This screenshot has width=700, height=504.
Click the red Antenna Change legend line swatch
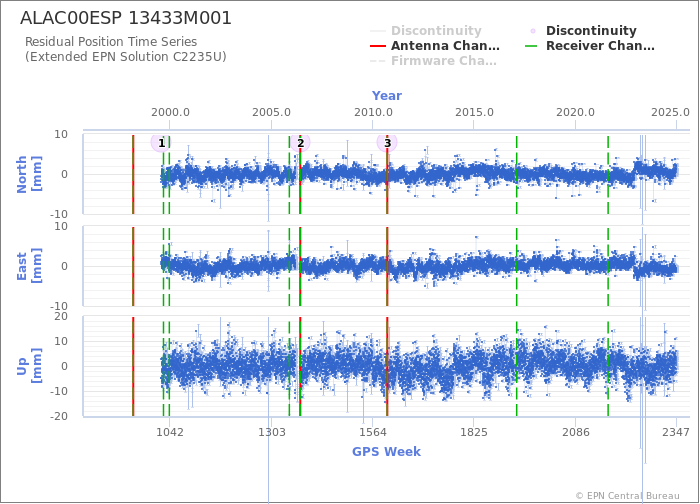(378, 46)
